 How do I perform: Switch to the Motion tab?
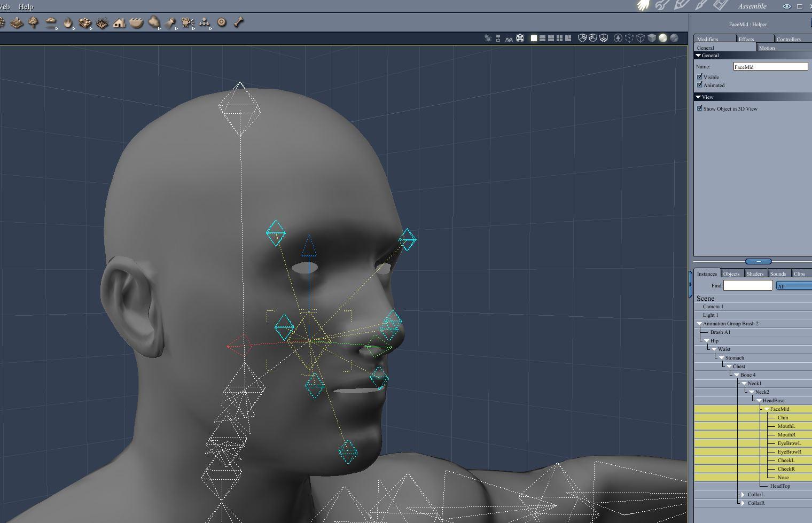pos(784,48)
